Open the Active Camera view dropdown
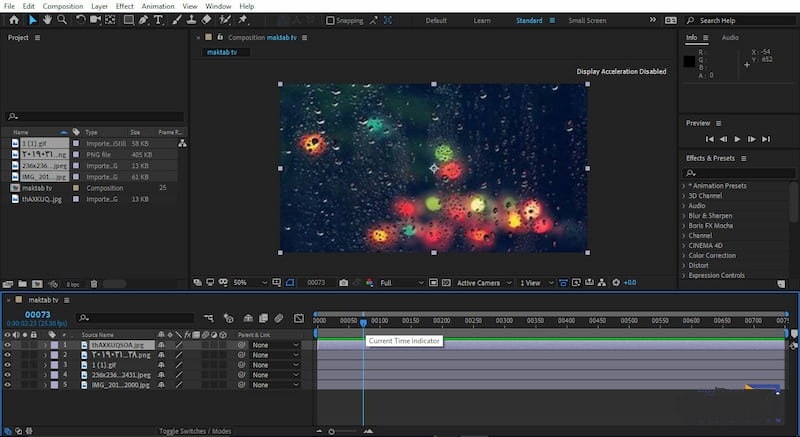Viewport: 800px width, 437px height. pos(482,283)
